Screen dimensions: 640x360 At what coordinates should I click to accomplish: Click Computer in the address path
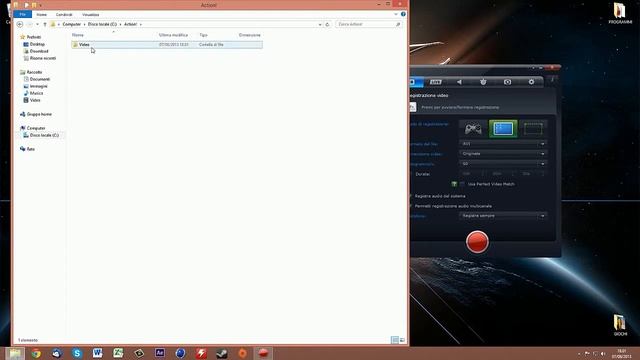[71, 24]
